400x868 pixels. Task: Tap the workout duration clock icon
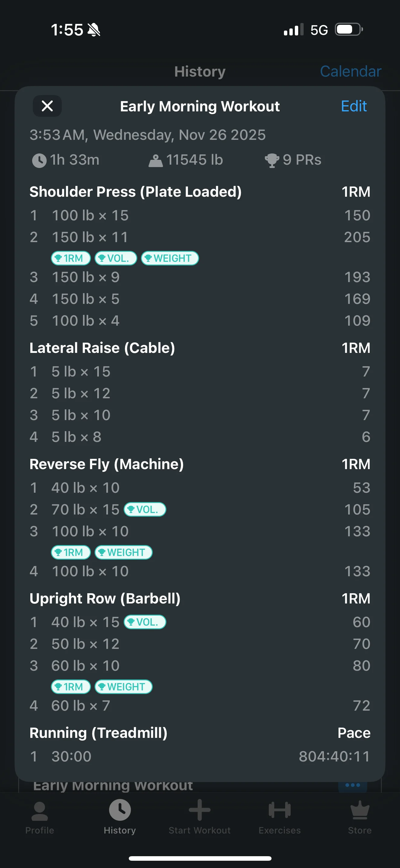point(39,160)
